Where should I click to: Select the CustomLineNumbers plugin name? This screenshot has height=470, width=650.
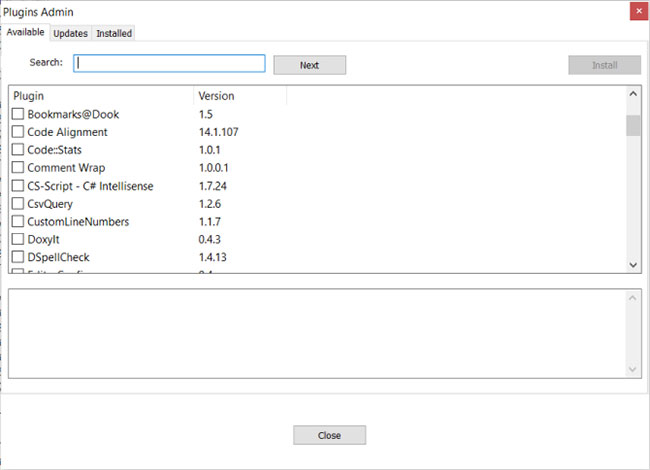coord(78,222)
